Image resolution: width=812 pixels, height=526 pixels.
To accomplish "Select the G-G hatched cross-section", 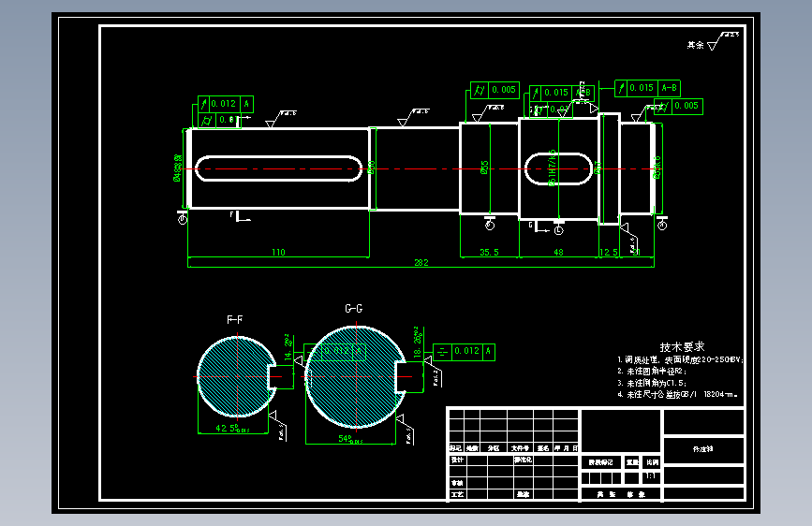I will click(356, 376).
